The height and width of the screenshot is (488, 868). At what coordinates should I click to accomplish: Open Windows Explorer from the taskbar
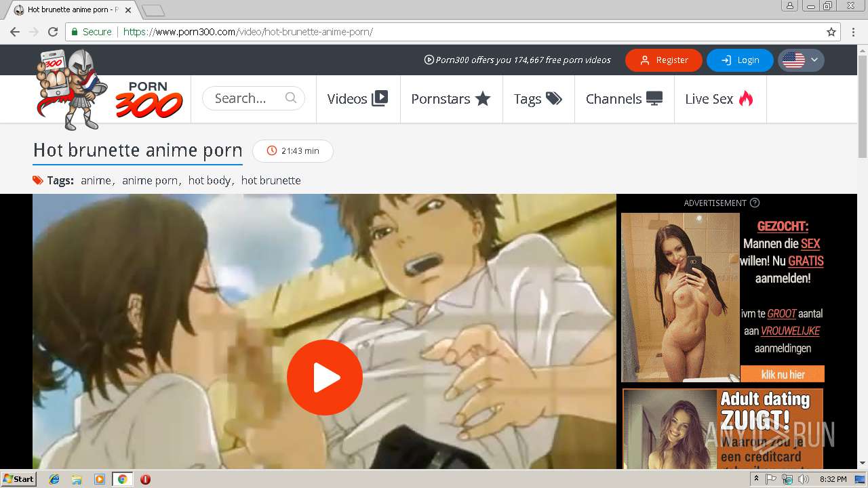[x=77, y=479]
